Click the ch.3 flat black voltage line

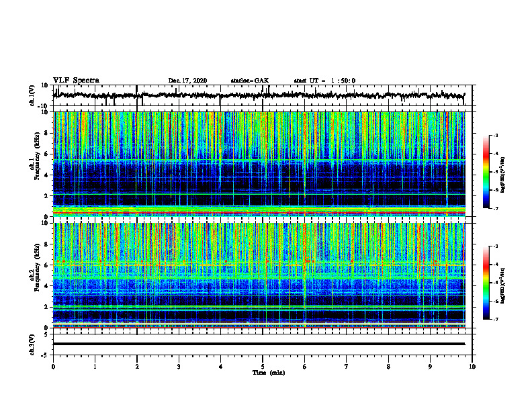[x=259, y=344]
